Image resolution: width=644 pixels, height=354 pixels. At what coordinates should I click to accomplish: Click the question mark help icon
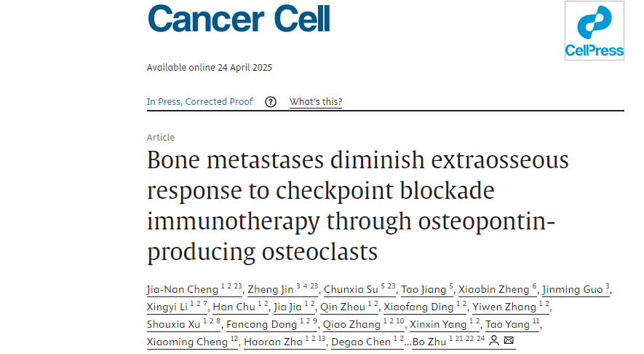[271, 102]
